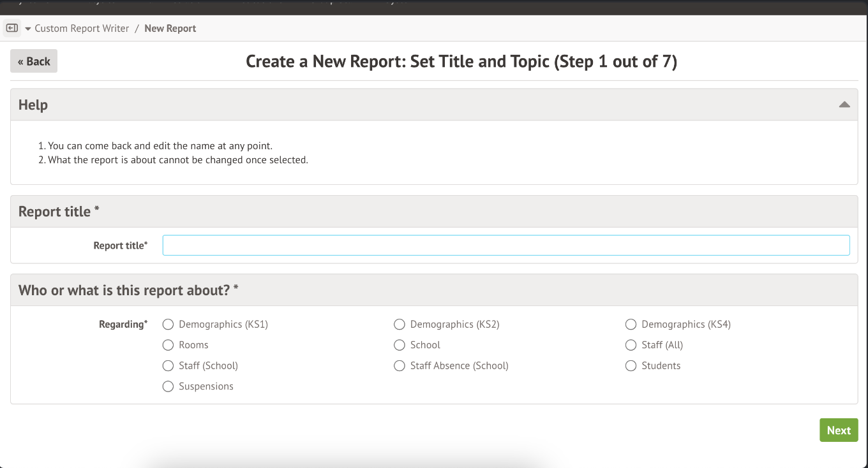
Task: Select the Staff (All) radio option
Action: [631, 345]
